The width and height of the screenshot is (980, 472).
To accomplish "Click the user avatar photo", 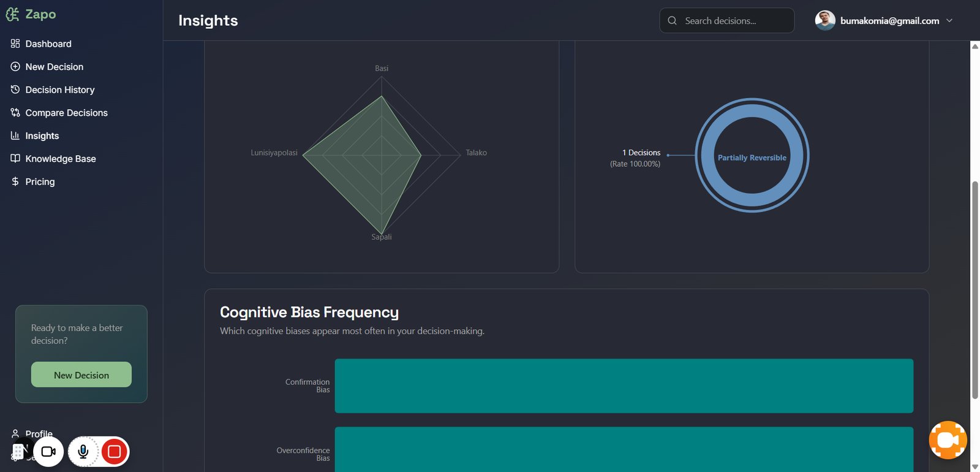I will pos(825,20).
